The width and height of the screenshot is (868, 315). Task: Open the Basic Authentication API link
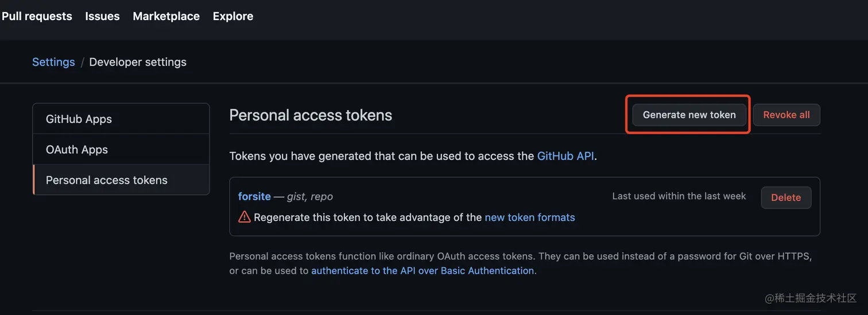(x=423, y=271)
